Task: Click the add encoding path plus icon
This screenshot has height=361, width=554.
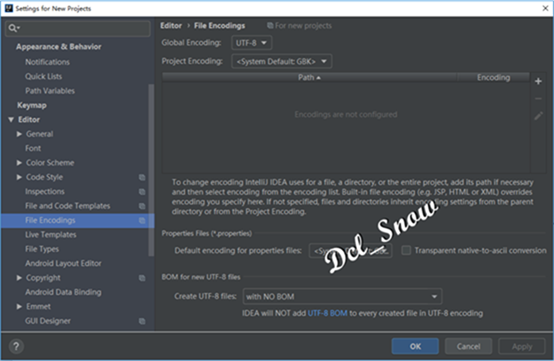Action: (538, 81)
